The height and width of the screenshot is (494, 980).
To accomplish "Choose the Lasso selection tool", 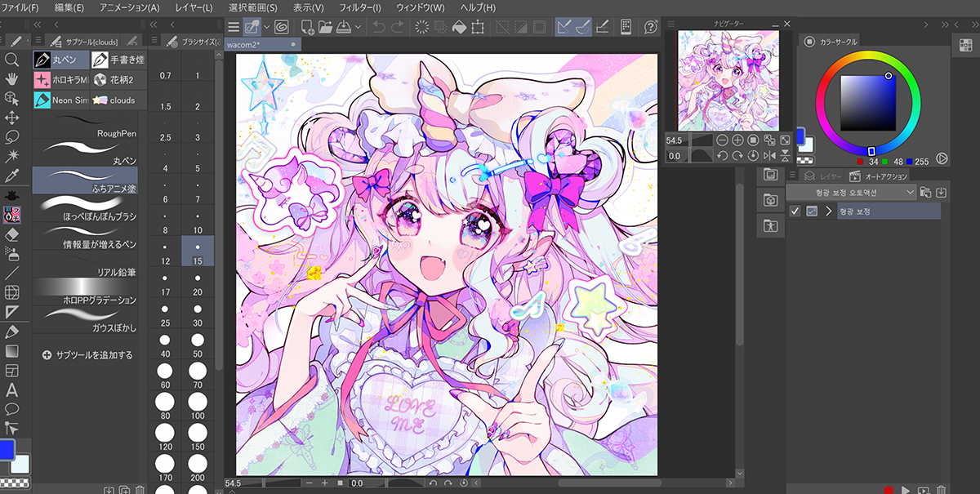I will coord(11,136).
